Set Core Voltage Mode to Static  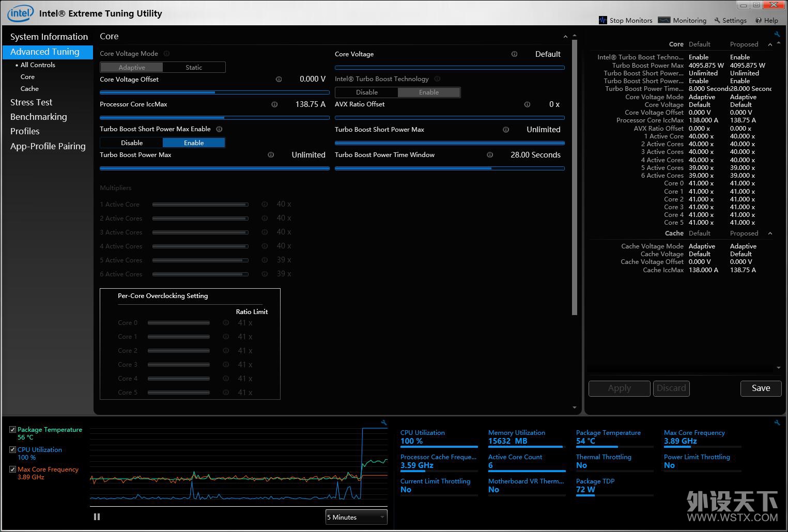[x=194, y=67]
